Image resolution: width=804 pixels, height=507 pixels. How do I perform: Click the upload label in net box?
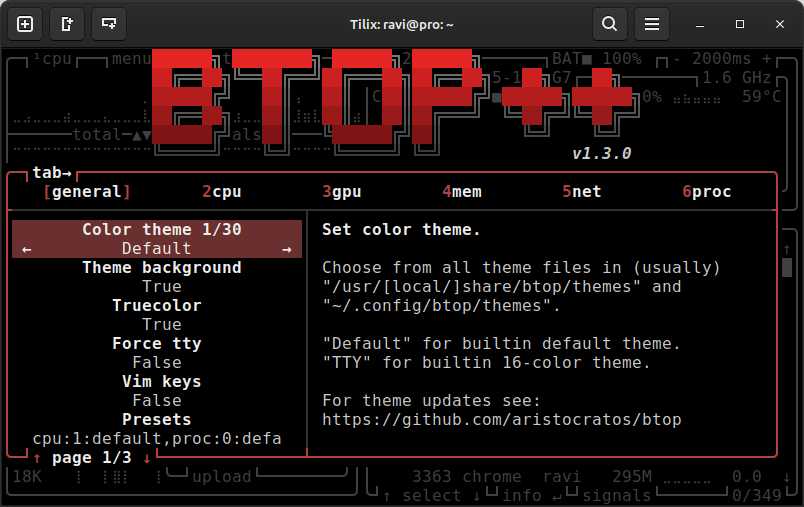pyautogui.click(x=222, y=477)
